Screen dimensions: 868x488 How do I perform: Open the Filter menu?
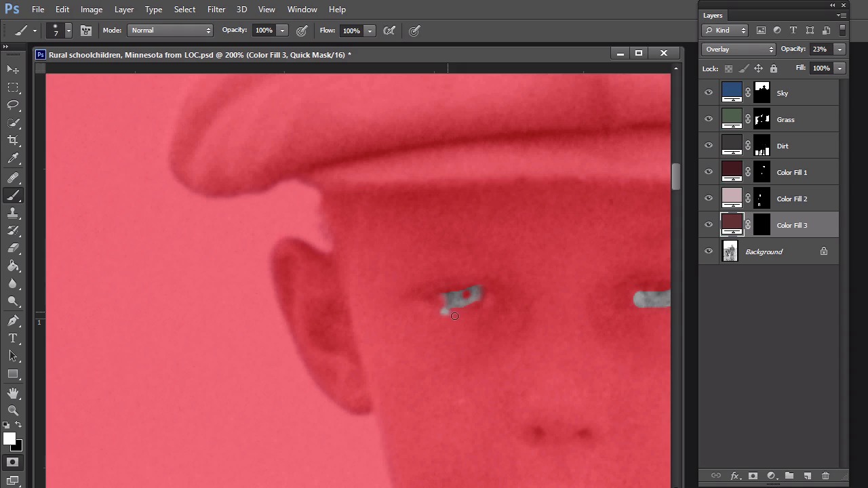pos(216,9)
